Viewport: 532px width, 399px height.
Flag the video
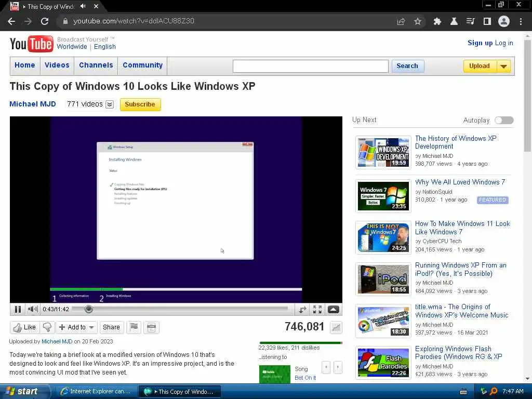[x=134, y=327]
